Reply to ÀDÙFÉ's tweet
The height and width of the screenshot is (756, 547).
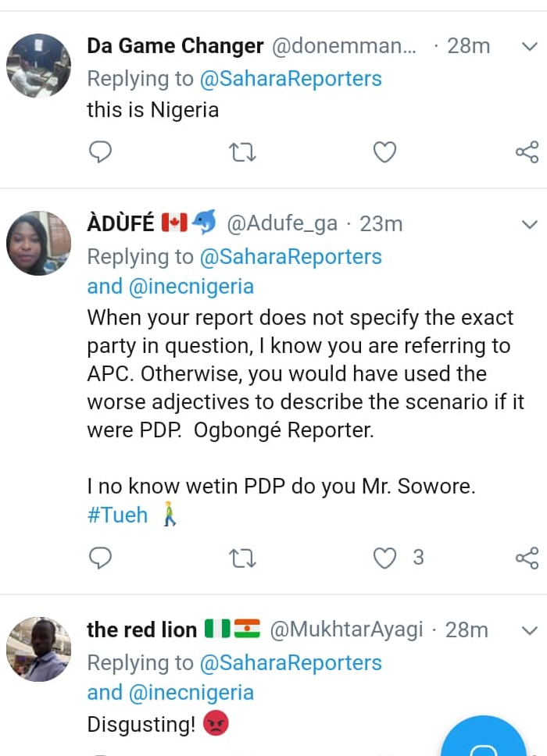pyautogui.click(x=101, y=558)
